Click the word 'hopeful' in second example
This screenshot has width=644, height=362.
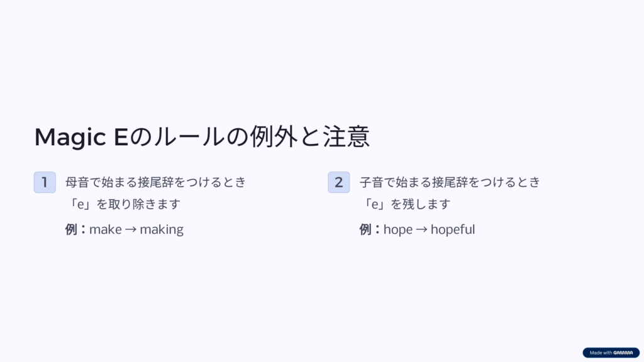(453, 230)
